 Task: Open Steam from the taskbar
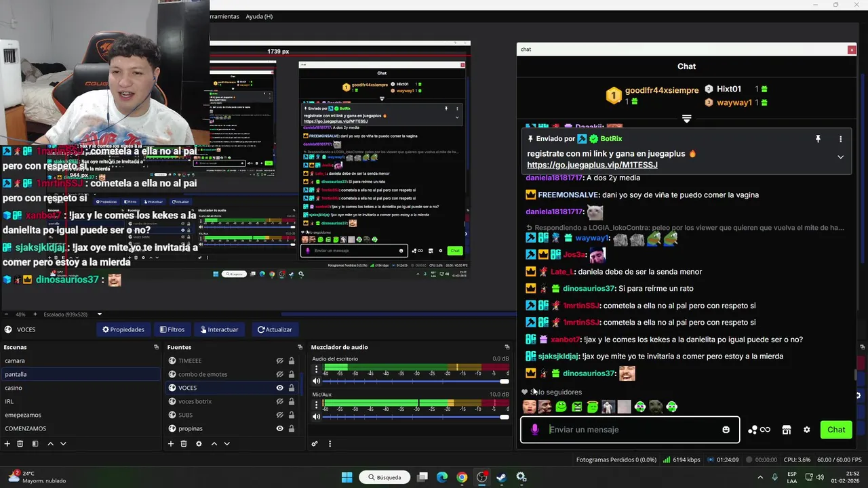click(x=501, y=477)
